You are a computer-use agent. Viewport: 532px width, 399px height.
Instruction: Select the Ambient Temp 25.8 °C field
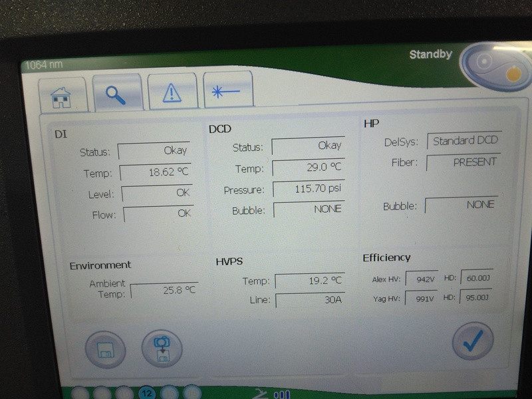(x=164, y=290)
